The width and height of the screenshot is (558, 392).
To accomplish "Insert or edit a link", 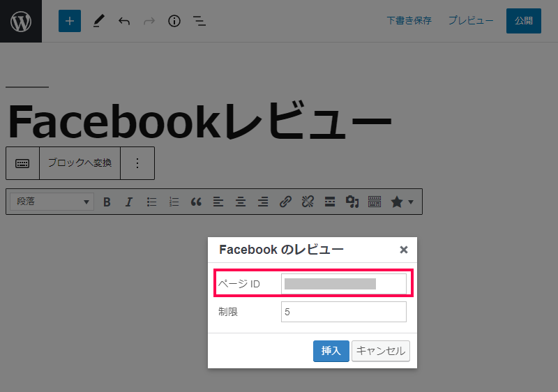I will click(x=285, y=202).
